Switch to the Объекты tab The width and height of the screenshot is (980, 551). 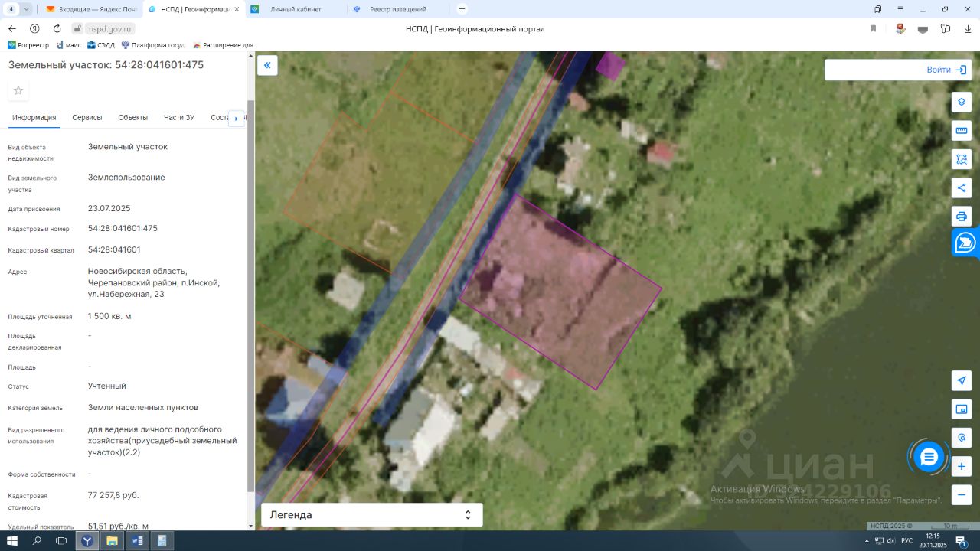tap(133, 117)
